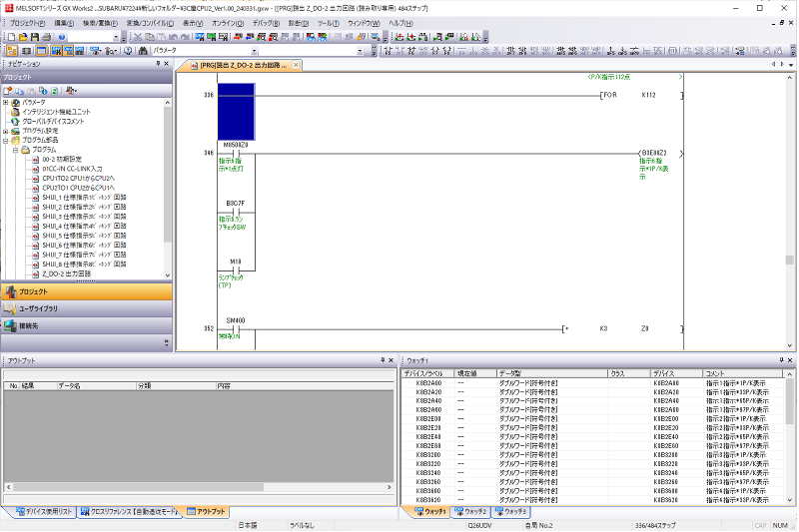Click the K8B2A00 row in watch list

pyautogui.click(x=427, y=382)
